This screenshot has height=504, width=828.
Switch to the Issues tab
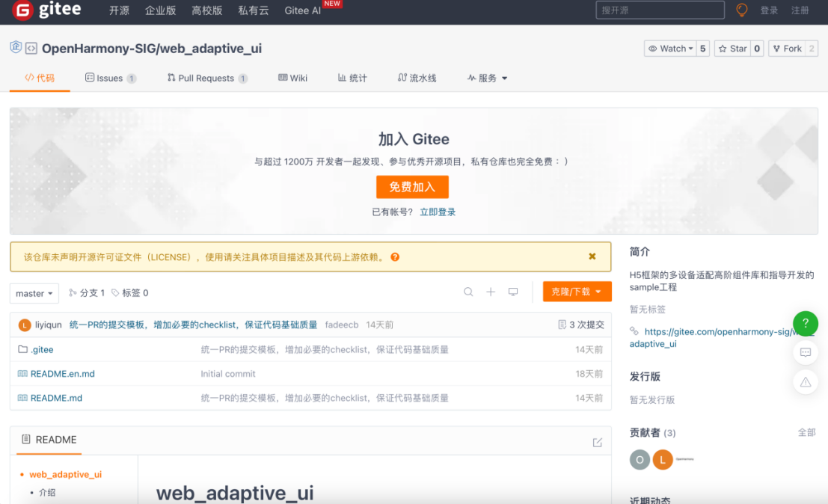[x=111, y=78]
